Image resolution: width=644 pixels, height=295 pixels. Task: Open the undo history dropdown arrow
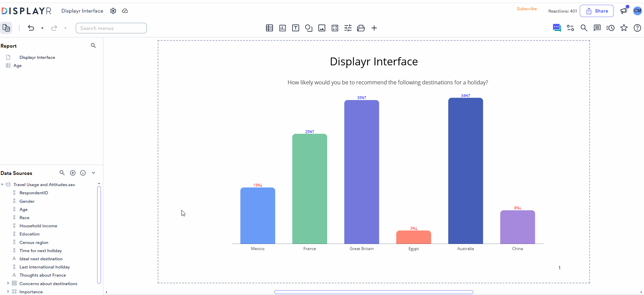coord(42,28)
